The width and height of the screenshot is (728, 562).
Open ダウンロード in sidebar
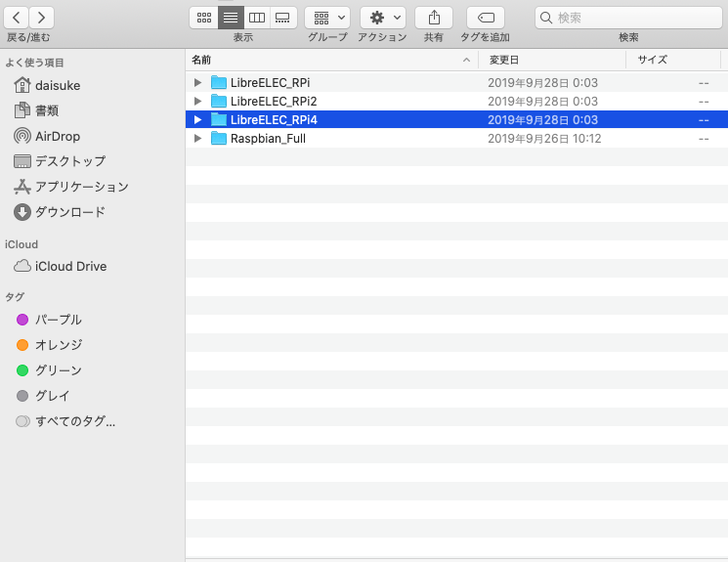click(x=60, y=212)
